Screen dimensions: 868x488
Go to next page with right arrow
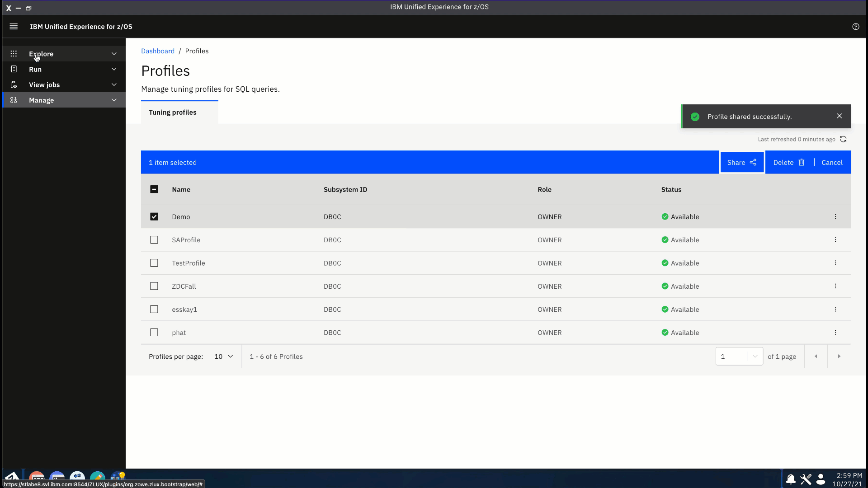pyautogui.click(x=839, y=357)
